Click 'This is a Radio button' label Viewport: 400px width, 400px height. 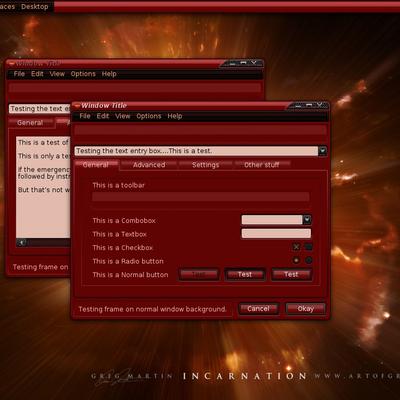128,261
